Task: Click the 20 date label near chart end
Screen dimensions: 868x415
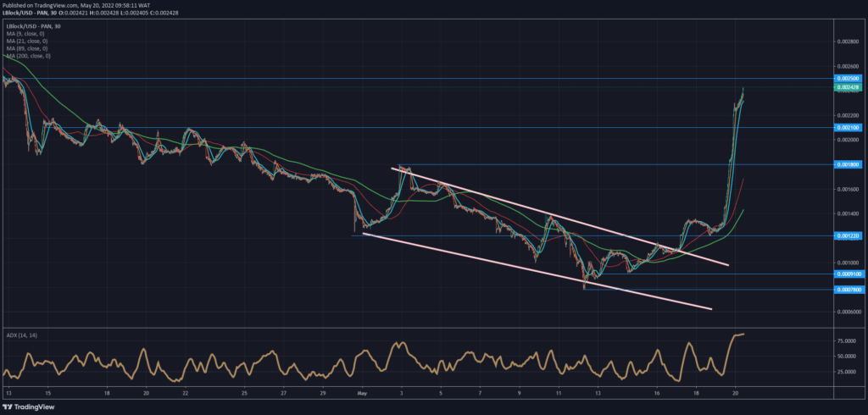Action: click(735, 393)
